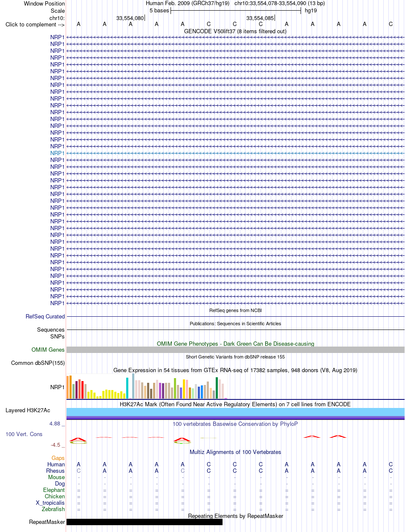
Task: Open 'Gene Expression in 54 tissues from GTEx' title
Action: tap(235, 370)
